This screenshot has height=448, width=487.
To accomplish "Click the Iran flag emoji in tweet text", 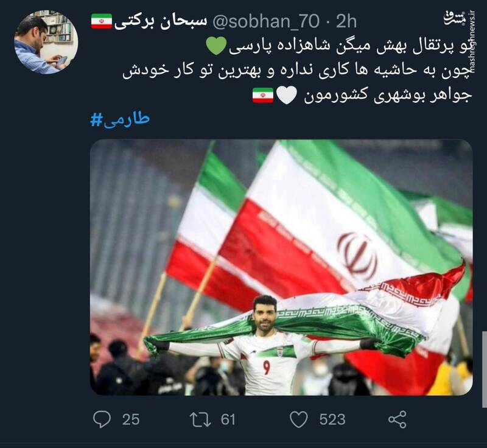I will coord(263,96).
